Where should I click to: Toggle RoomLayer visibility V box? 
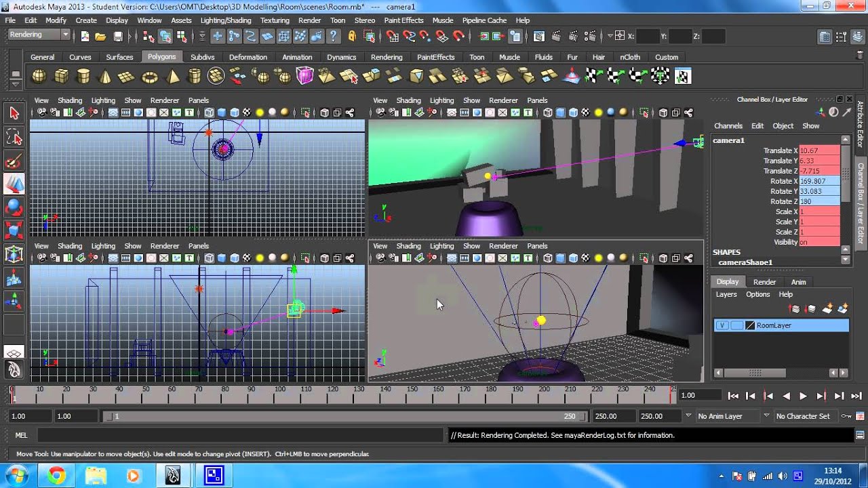tap(722, 325)
